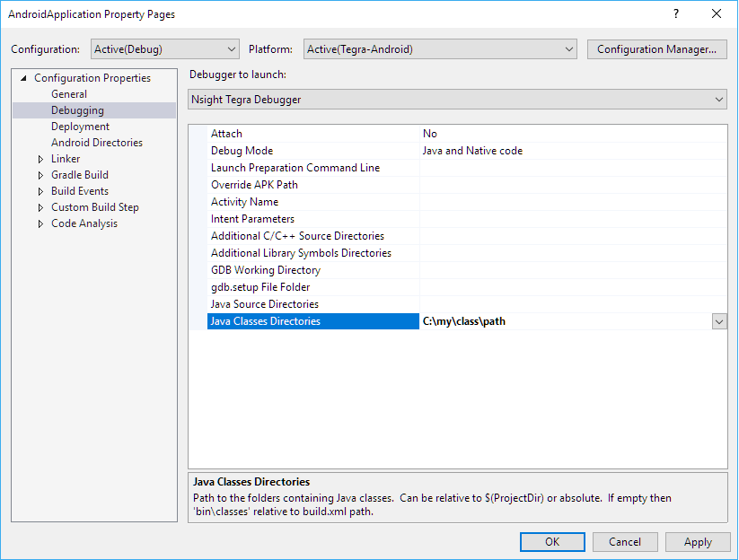The image size is (739, 560).
Task: Expand the Custom Build Step node
Action: tap(40, 207)
